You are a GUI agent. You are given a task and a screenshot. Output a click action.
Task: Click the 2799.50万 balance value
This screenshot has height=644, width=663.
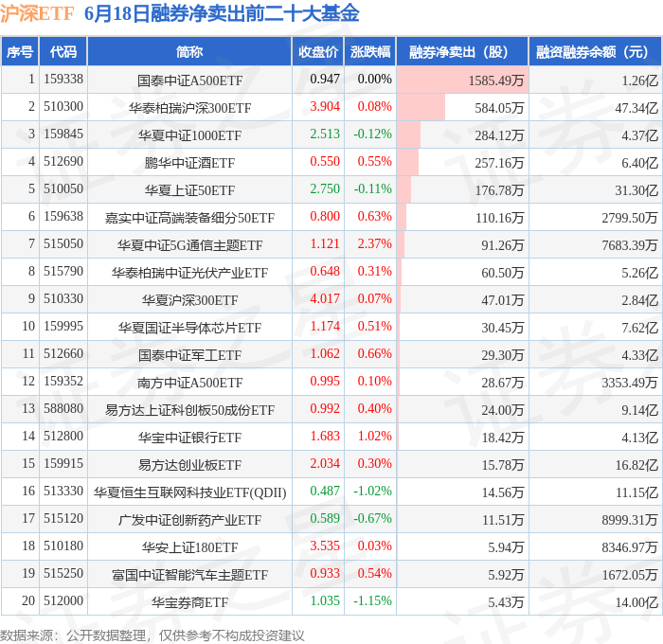click(630, 218)
